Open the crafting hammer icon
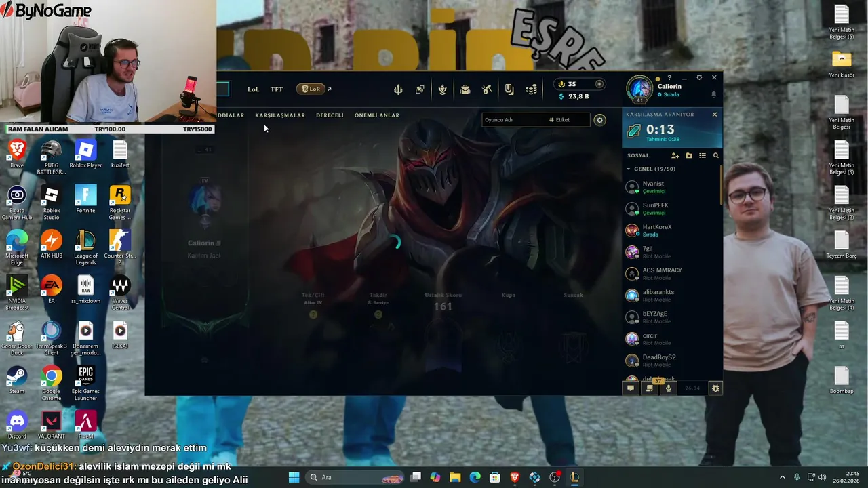 click(x=487, y=89)
